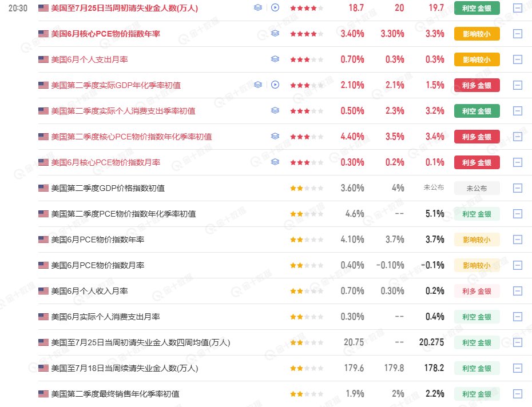532x407 pixels.
Task: Click 利多金银 tag for 6月个人收入月率
Action: [x=477, y=292]
